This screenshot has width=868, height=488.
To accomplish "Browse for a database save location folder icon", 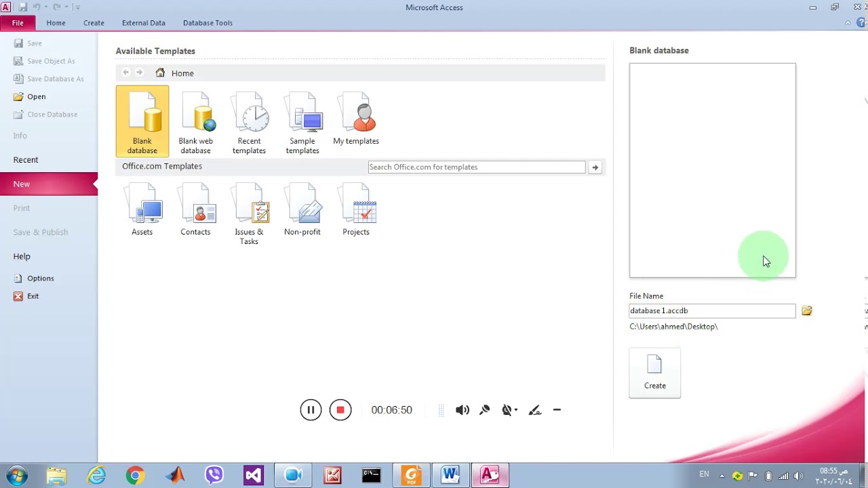I will (806, 310).
